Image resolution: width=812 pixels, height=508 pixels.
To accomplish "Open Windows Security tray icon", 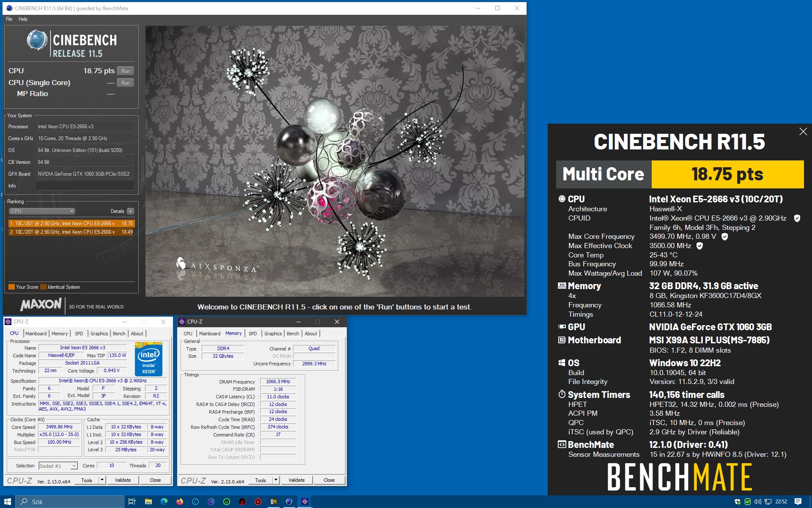I will click(x=738, y=502).
